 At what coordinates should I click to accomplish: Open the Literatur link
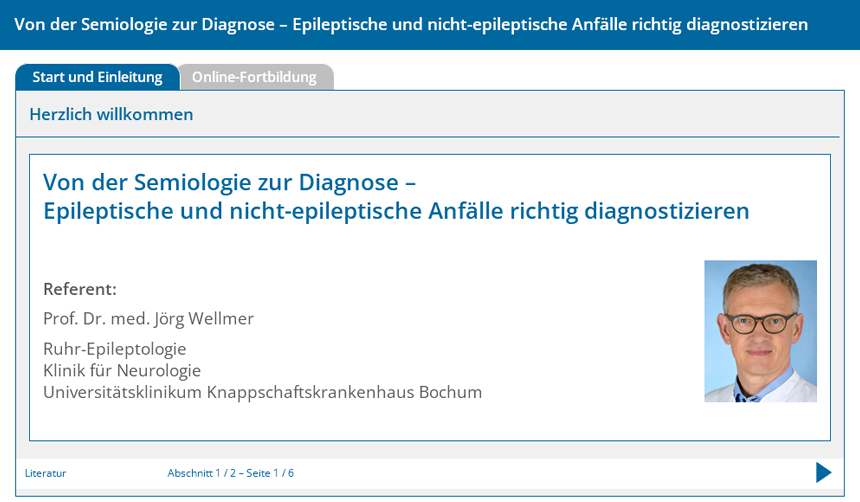pyautogui.click(x=45, y=473)
